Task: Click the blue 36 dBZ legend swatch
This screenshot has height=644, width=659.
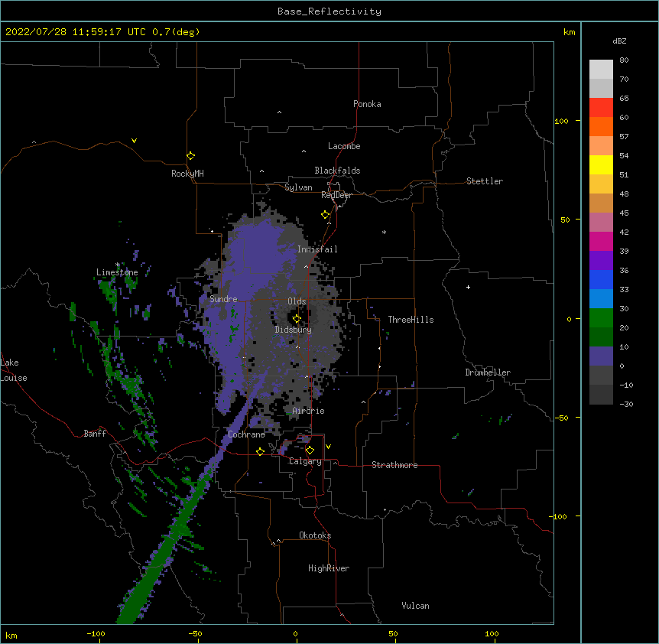Action: pos(601,279)
